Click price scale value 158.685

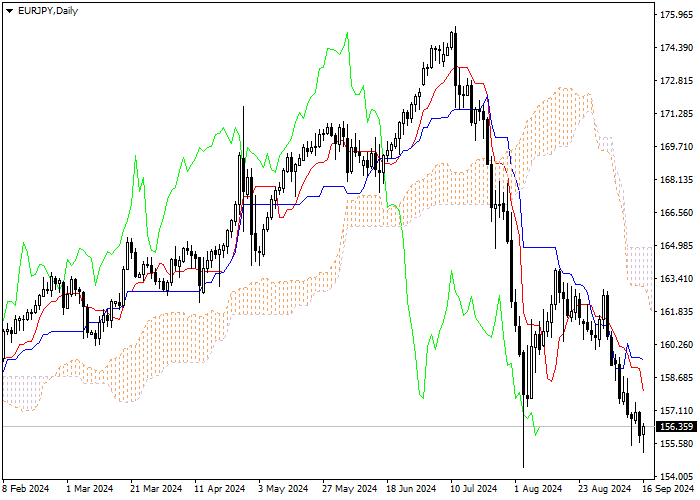pos(676,378)
